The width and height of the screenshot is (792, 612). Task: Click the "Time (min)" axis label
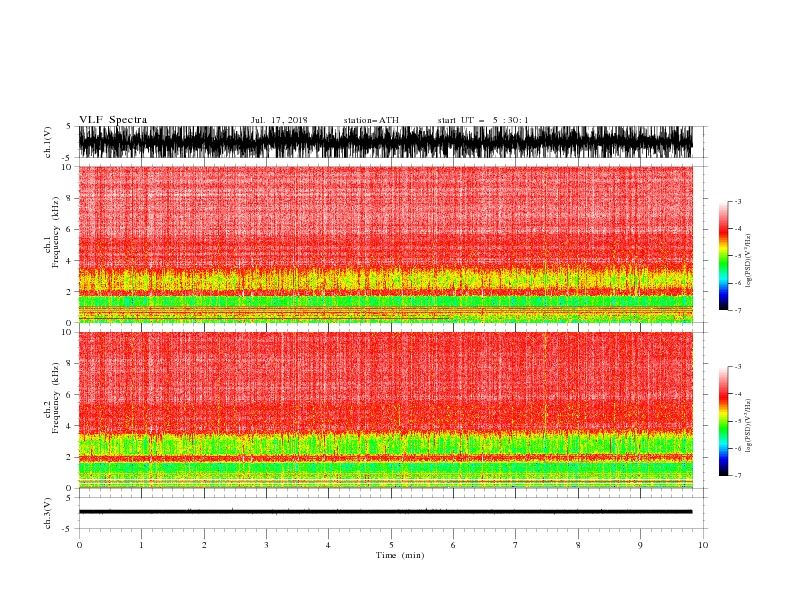(x=400, y=555)
